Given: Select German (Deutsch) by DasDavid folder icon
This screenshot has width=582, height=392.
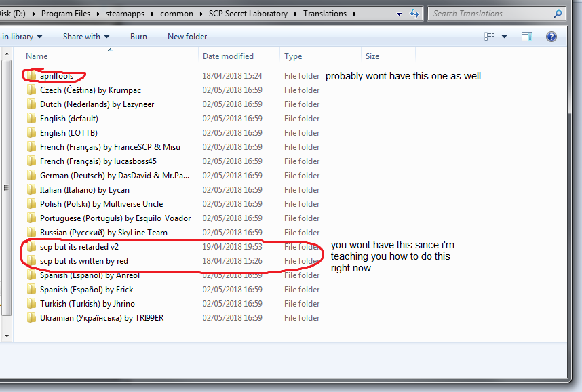Looking at the screenshot, I should tap(31, 175).
